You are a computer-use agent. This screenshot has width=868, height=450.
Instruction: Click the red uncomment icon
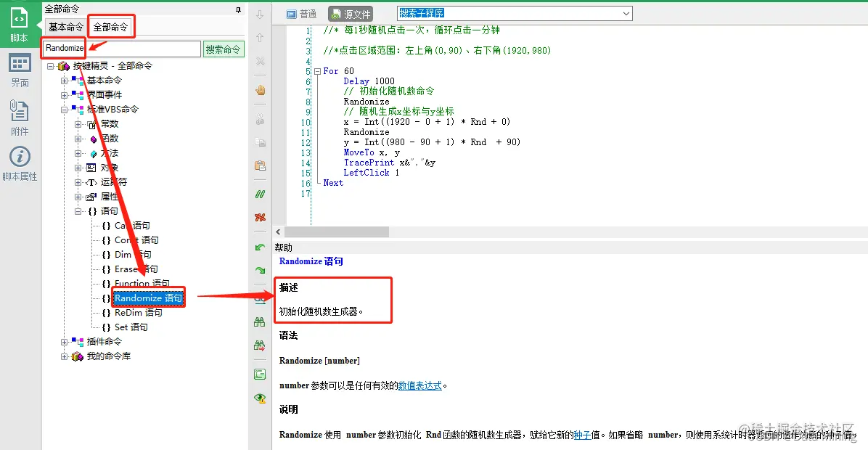point(260,217)
